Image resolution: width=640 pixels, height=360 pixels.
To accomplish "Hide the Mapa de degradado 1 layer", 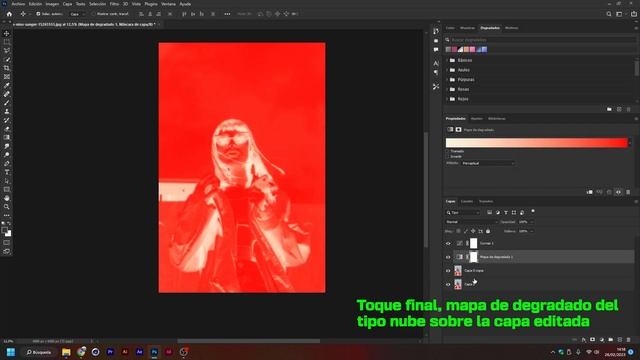I will coord(448,257).
